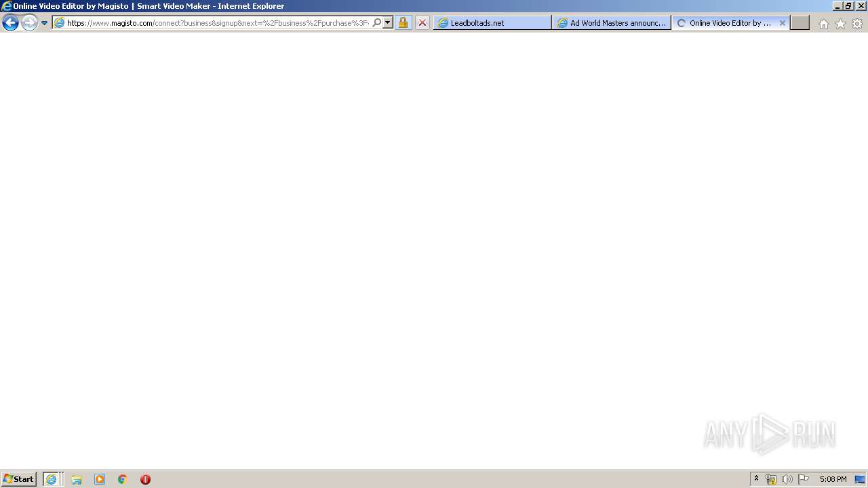
Task: Switch to the Leadboltads.net tab
Action: pyautogui.click(x=492, y=22)
